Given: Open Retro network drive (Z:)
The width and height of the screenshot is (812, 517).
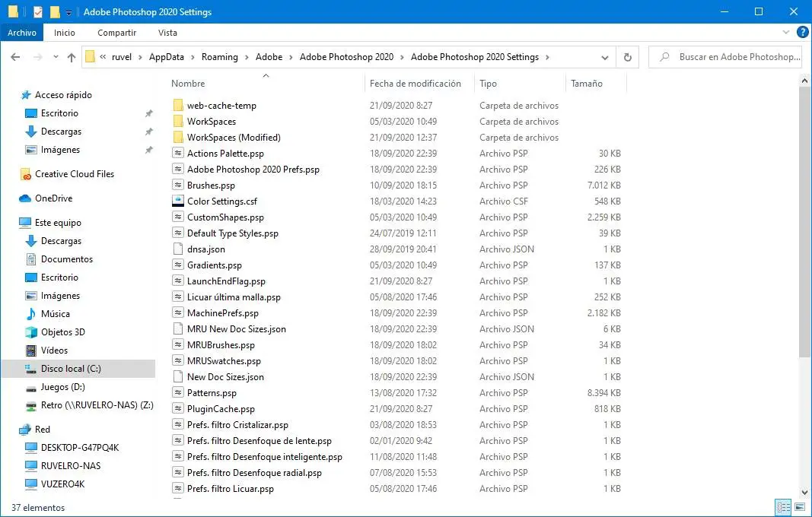Looking at the screenshot, I should [97, 404].
